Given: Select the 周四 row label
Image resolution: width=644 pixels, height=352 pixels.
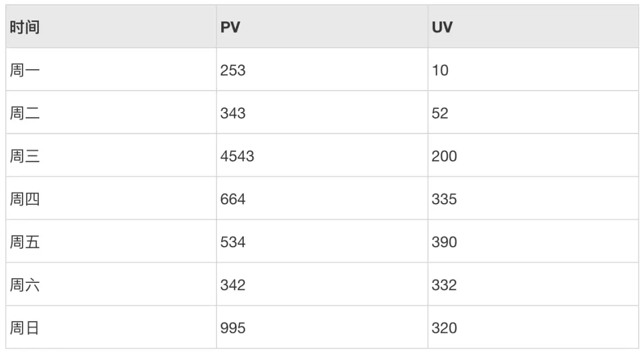Looking at the screenshot, I should point(24,199).
